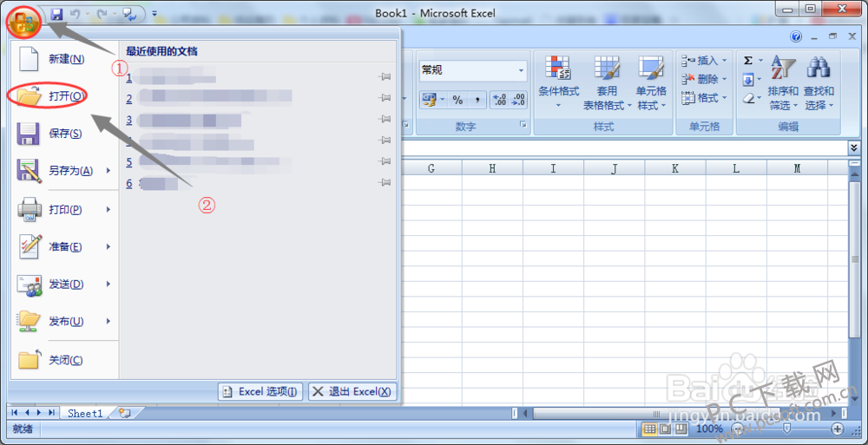
Task: Click 删除 in the 单元格 group
Action: (x=704, y=79)
